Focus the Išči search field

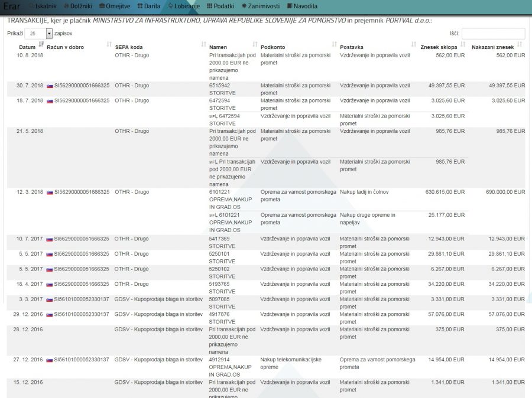(493, 33)
